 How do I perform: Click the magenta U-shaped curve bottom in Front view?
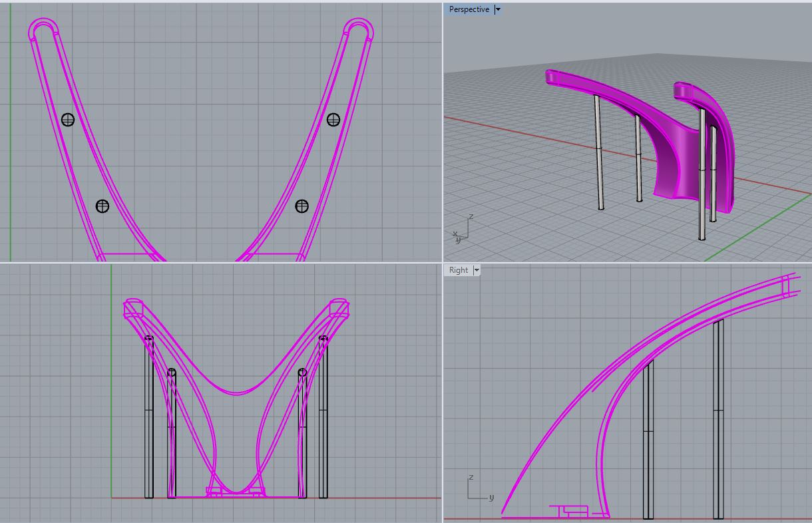point(236,393)
